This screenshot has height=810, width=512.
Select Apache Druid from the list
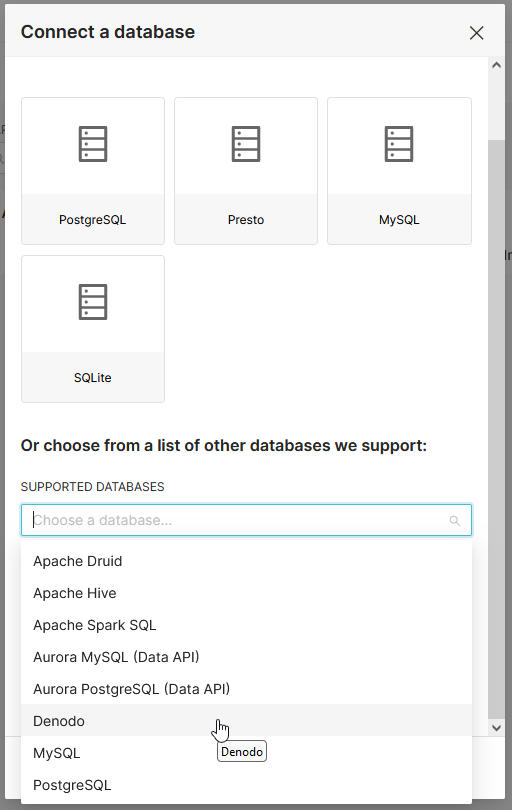coord(246,561)
